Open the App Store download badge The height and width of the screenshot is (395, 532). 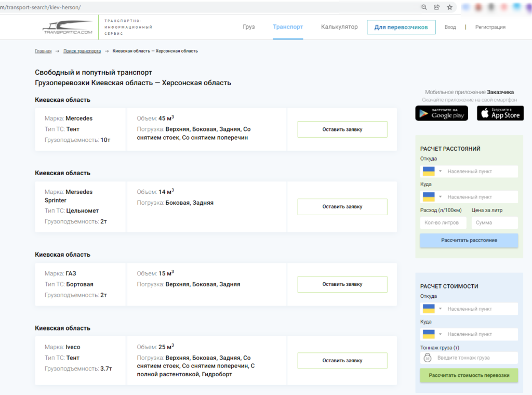pos(500,113)
